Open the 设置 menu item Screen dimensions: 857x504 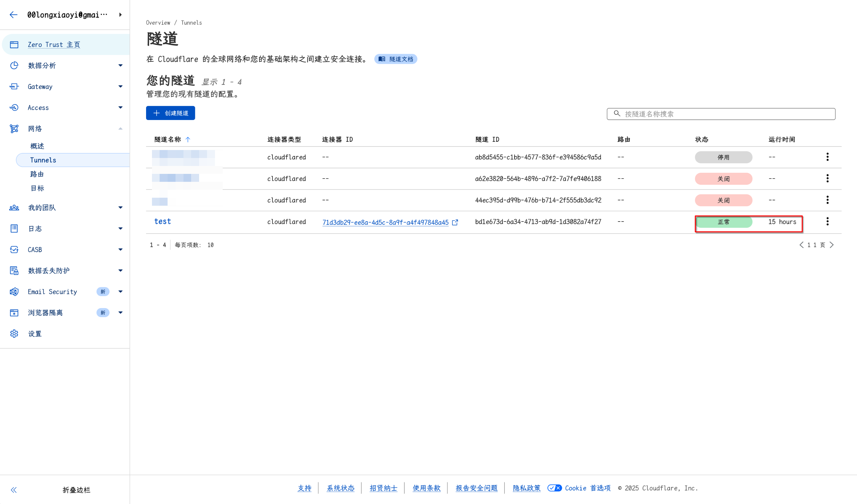(35, 334)
